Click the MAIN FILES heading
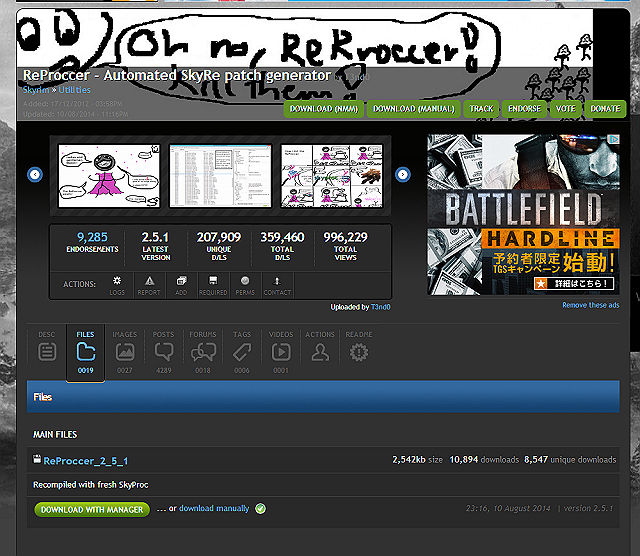Viewport: 640px width, 556px height. tap(55, 435)
